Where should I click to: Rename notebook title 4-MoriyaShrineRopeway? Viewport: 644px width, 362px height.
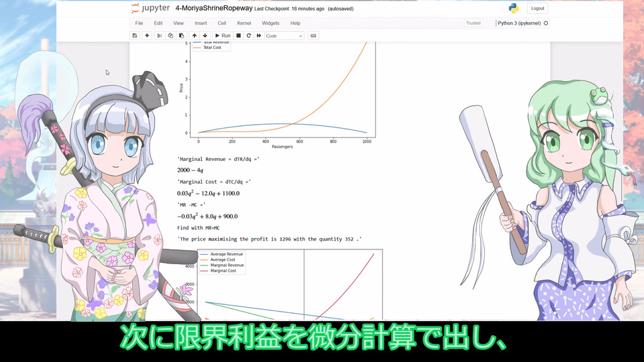pyautogui.click(x=213, y=8)
